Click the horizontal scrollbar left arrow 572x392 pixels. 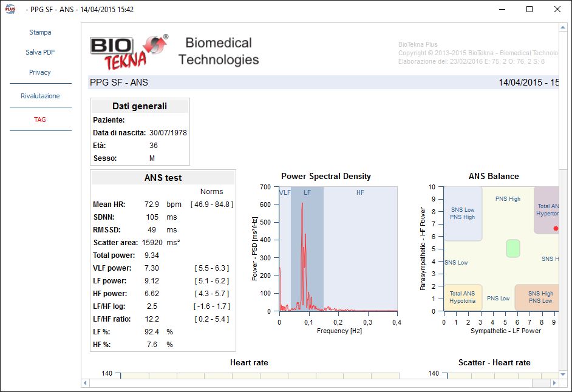[x=86, y=383]
